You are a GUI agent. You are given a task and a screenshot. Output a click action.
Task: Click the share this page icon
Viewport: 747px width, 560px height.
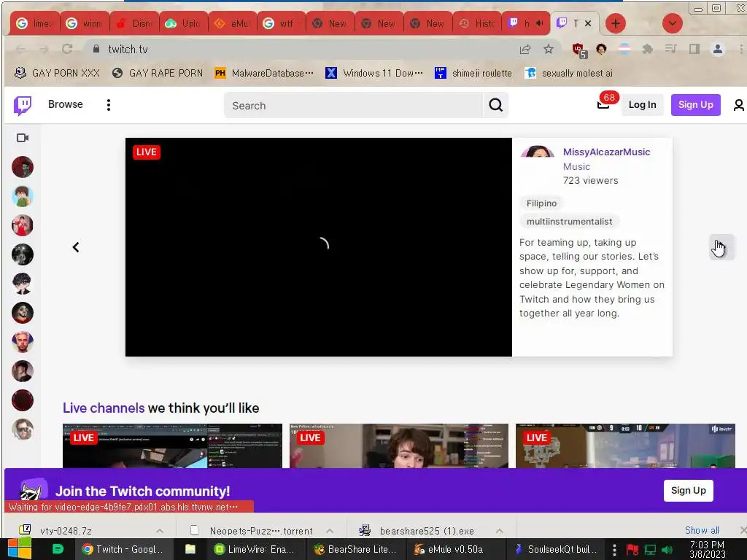click(x=525, y=49)
